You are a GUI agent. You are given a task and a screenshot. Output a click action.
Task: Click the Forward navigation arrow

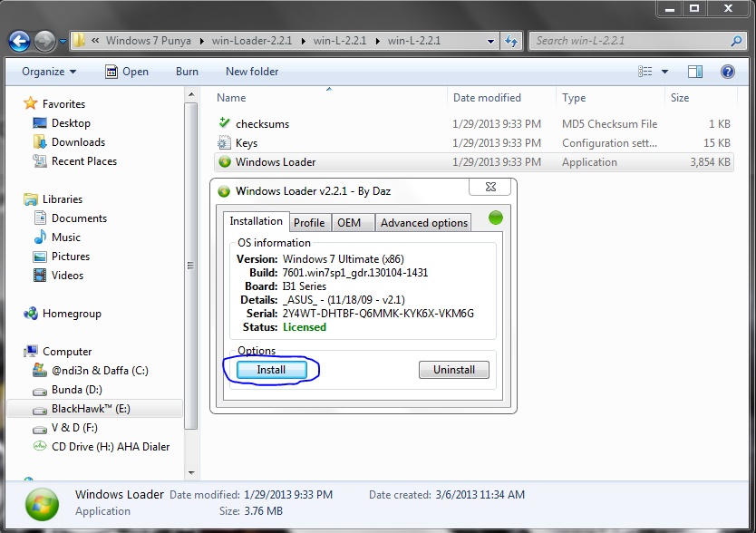44,42
